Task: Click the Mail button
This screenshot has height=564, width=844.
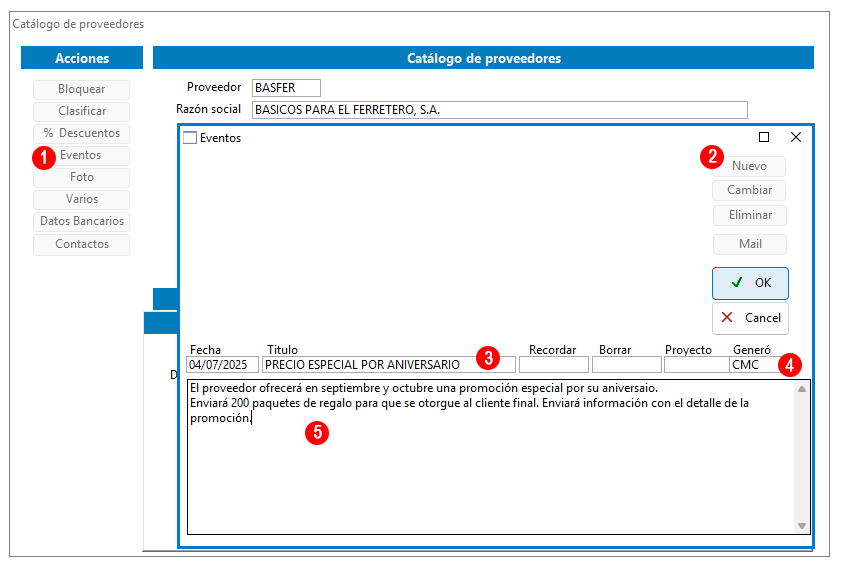Action: (x=749, y=244)
